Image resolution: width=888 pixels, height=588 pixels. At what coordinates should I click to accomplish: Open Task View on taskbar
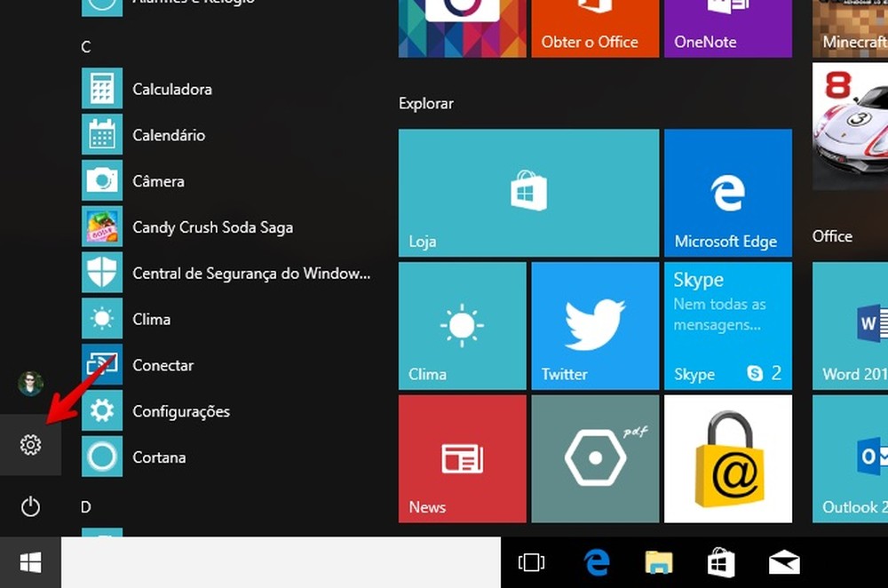531,562
